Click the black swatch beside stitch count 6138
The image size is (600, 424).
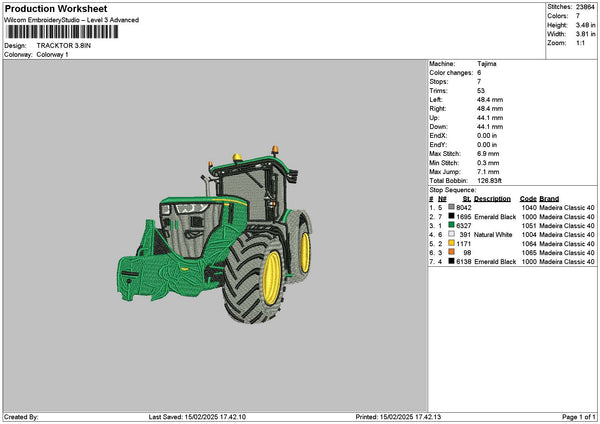452,261
